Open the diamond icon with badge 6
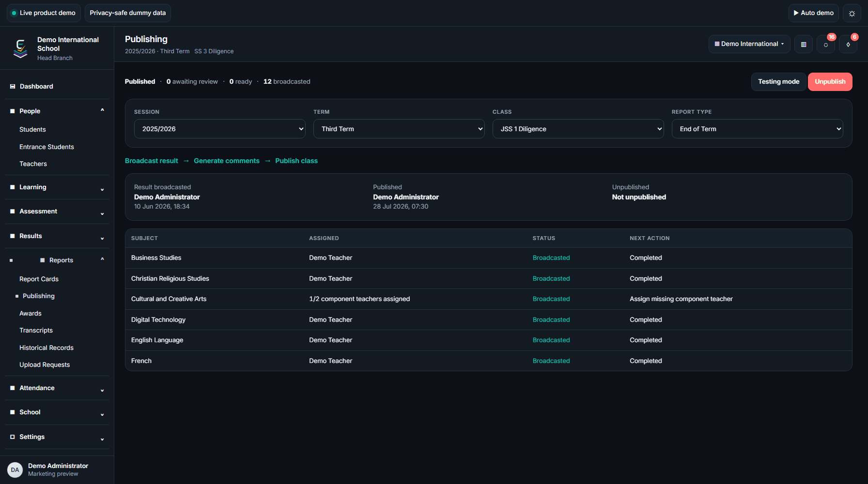Viewport: 868px width, 484px height. (x=848, y=44)
